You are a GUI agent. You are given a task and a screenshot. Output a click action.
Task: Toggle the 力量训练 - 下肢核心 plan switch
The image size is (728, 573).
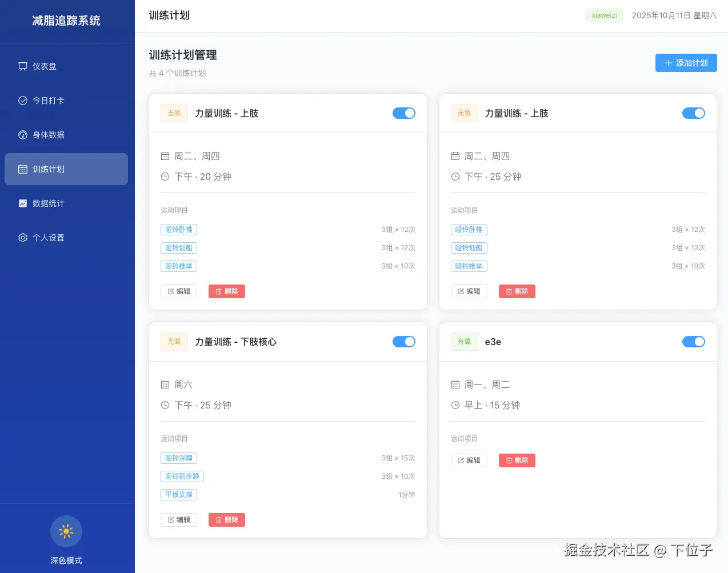tap(404, 341)
